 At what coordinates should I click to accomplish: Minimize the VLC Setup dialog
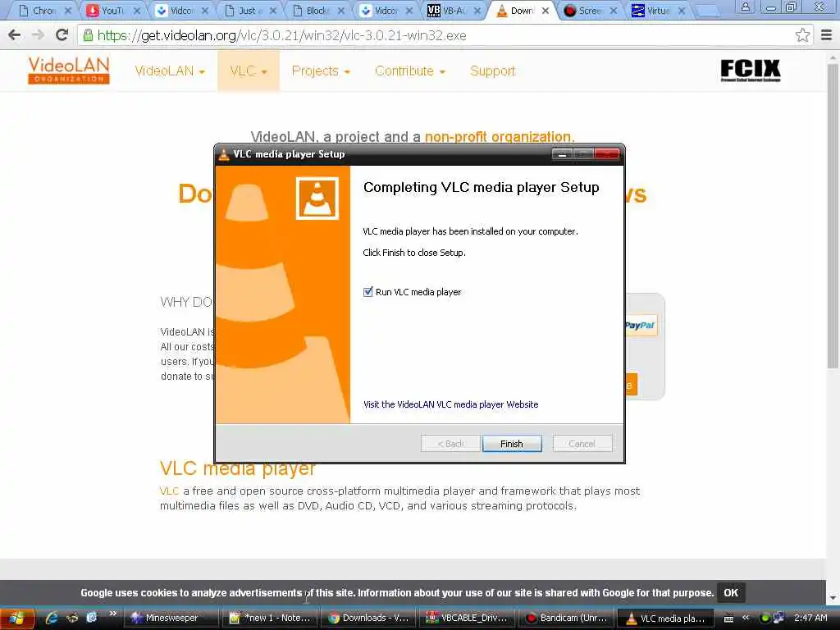pyautogui.click(x=562, y=154)
